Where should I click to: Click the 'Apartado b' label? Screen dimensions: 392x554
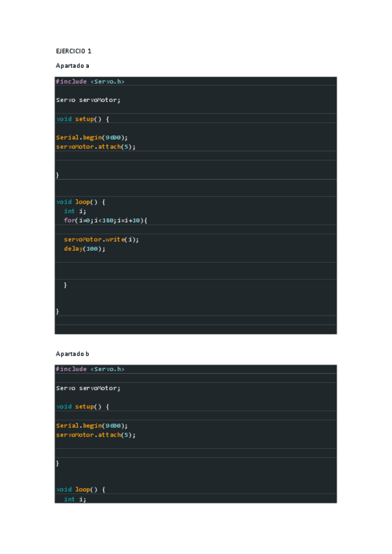pyautogui.click(x=73, y=354)
